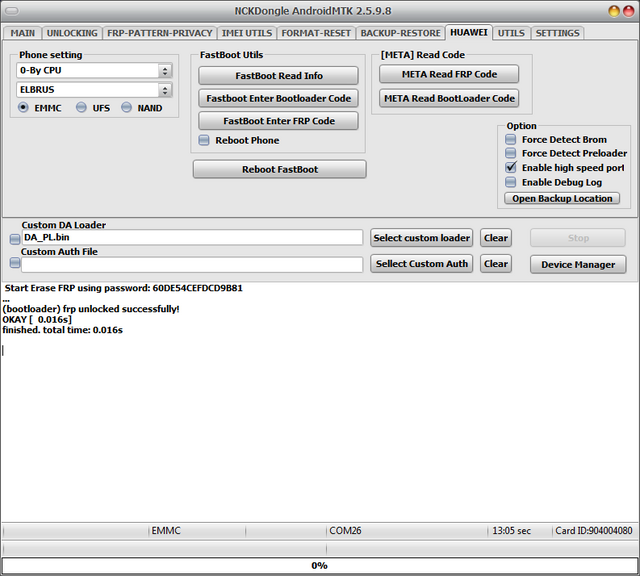Open Device Manager
Screen dimensions: 640x576
tap(578, 265)
